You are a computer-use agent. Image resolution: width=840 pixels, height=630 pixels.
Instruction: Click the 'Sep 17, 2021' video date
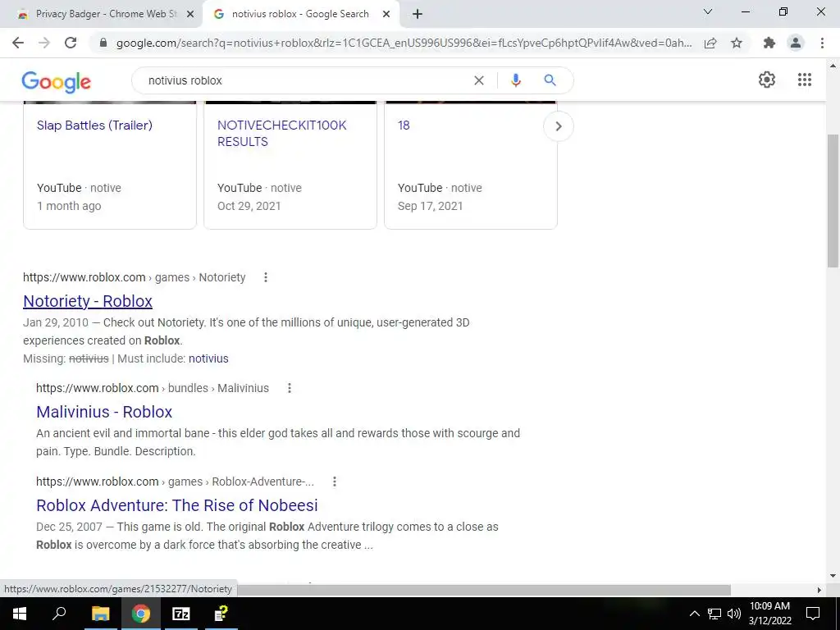[430, 206]
